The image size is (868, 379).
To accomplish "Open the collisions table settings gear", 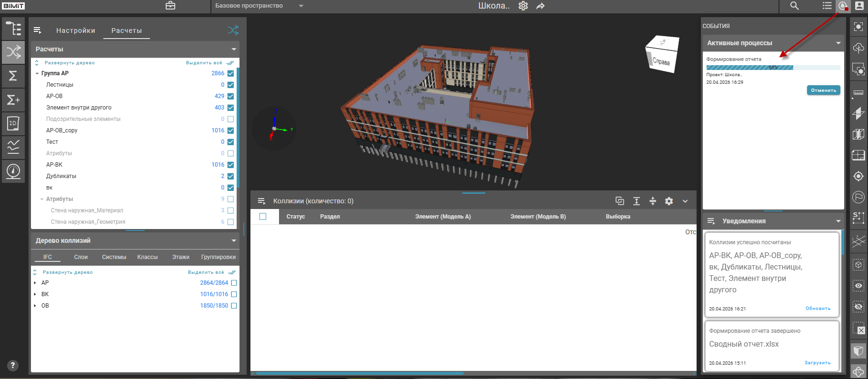I will click(669, 201).
